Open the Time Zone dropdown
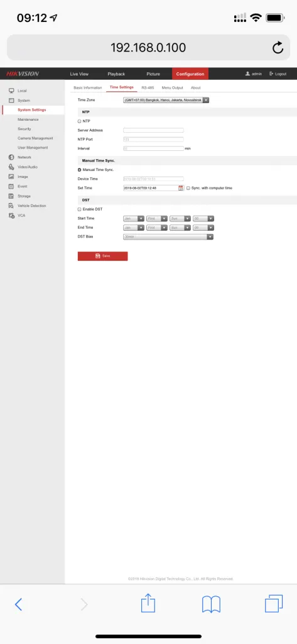This screenshot has width=297, height=644. (x=166, y=100)
